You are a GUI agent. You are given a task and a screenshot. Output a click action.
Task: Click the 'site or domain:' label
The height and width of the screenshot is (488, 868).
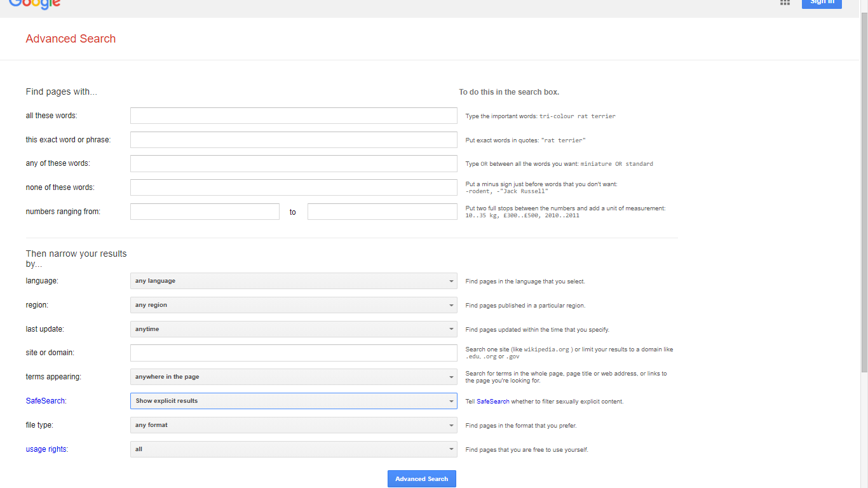pos(50,353)
